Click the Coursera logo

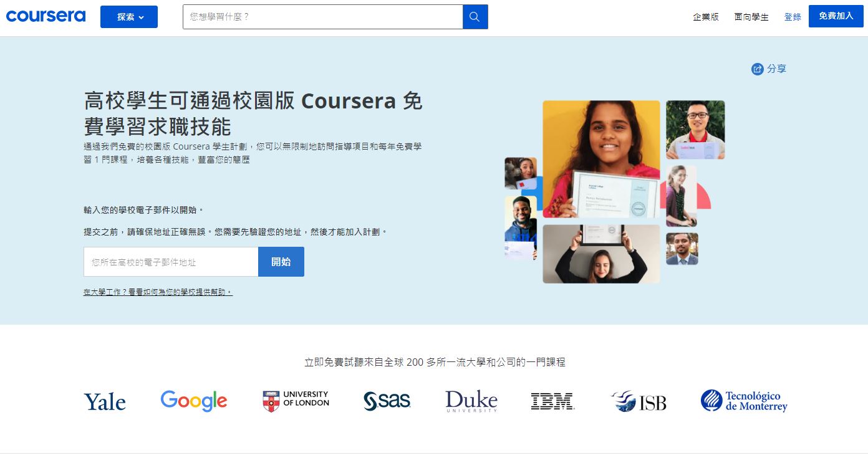tap(46, 16)
